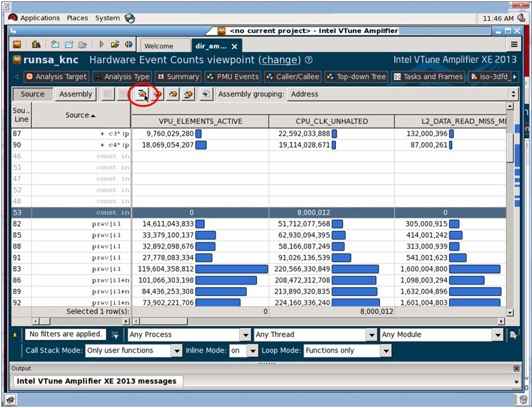
Task: Click the bar chart icon in the top toolbar
Action: pyautogui.click(x=36, y=45)
